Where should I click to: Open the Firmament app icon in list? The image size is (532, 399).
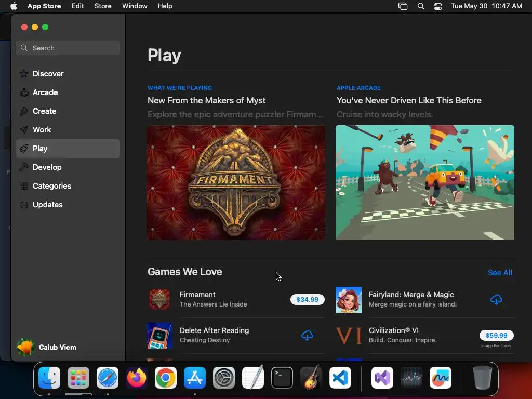click(x=159, y=300)
